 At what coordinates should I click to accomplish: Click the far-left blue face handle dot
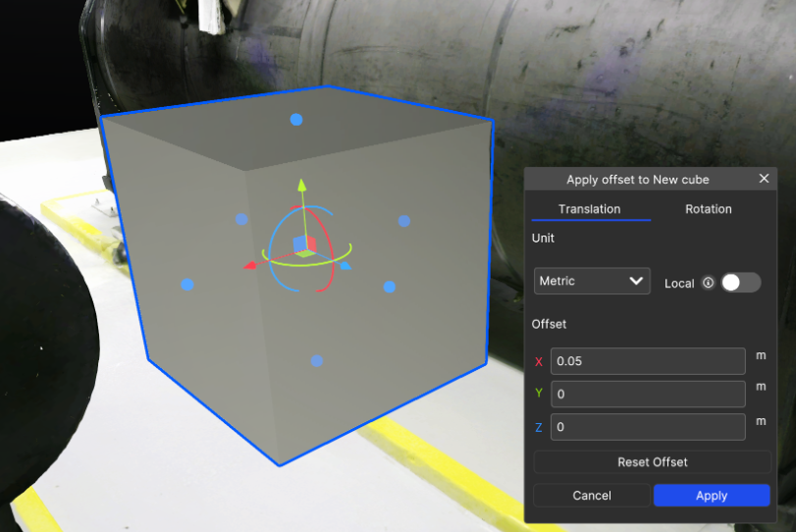click(x=187, y=285)
